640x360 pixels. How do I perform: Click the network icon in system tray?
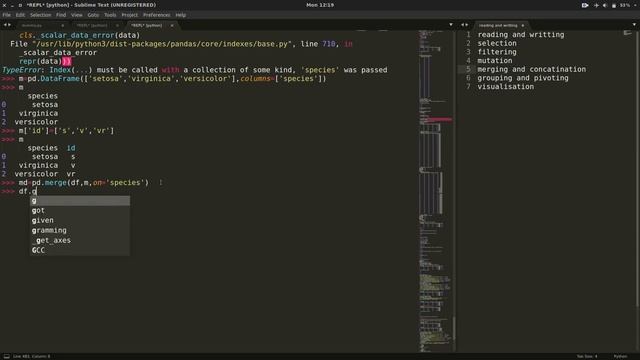(596, 5)
